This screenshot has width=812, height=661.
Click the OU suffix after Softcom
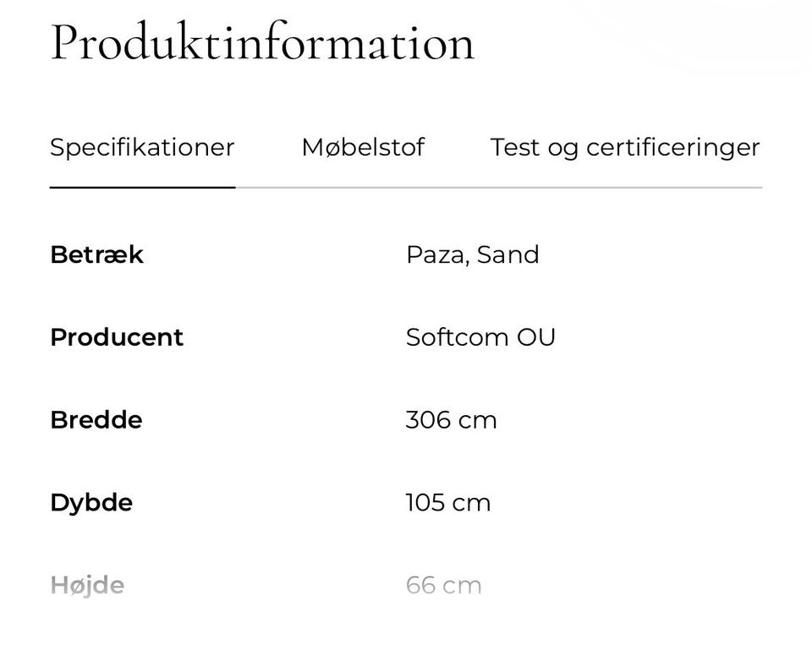click(x=536, y=337)
